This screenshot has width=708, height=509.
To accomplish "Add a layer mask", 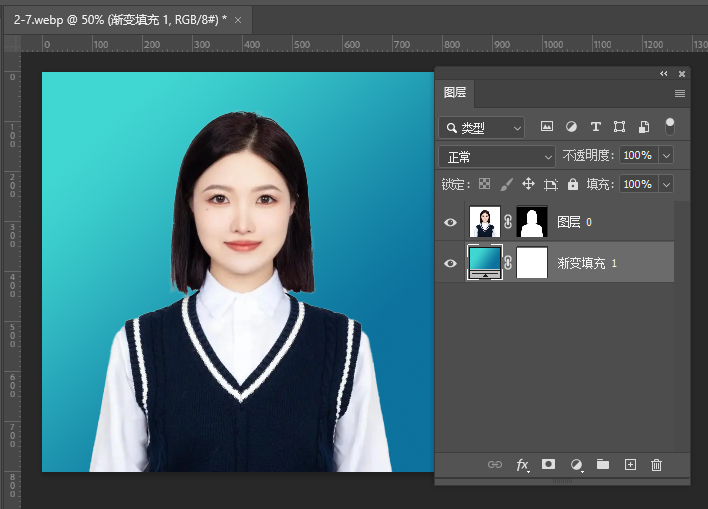I will point(548,465).
